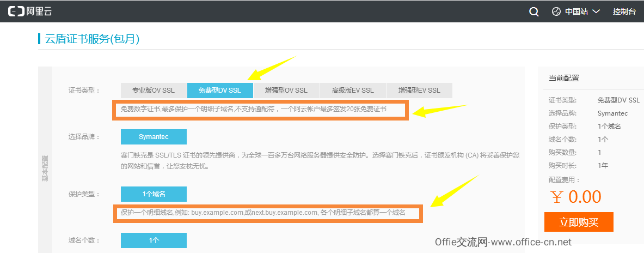Click the 域名个数 label in the form
Image resolution: width=644 pixels, height=253 pixels.
(x=84, y=240)
